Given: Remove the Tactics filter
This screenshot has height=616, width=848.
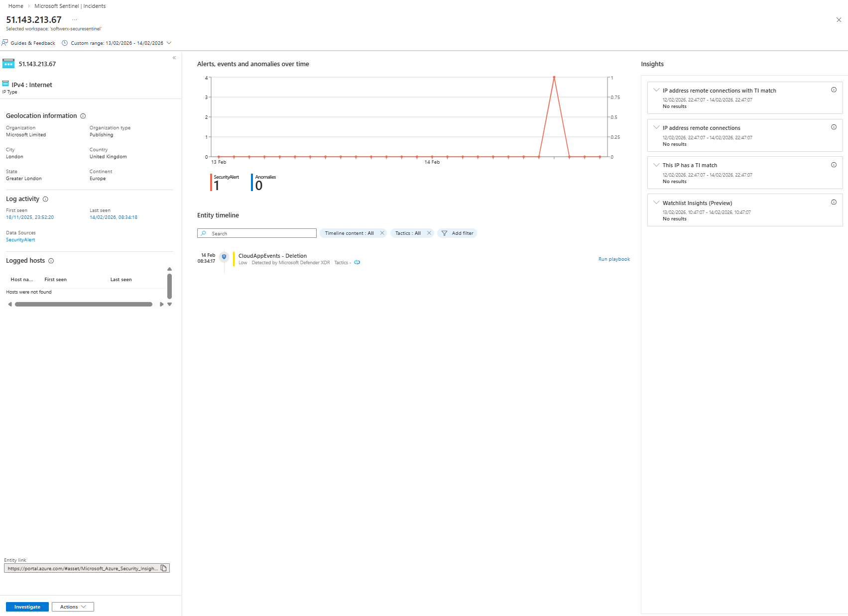Looking at the screenshot, I should (429, 233).
